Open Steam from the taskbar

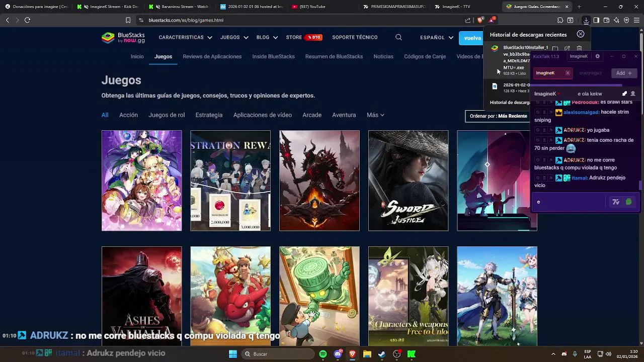click(x=382, y=354)
